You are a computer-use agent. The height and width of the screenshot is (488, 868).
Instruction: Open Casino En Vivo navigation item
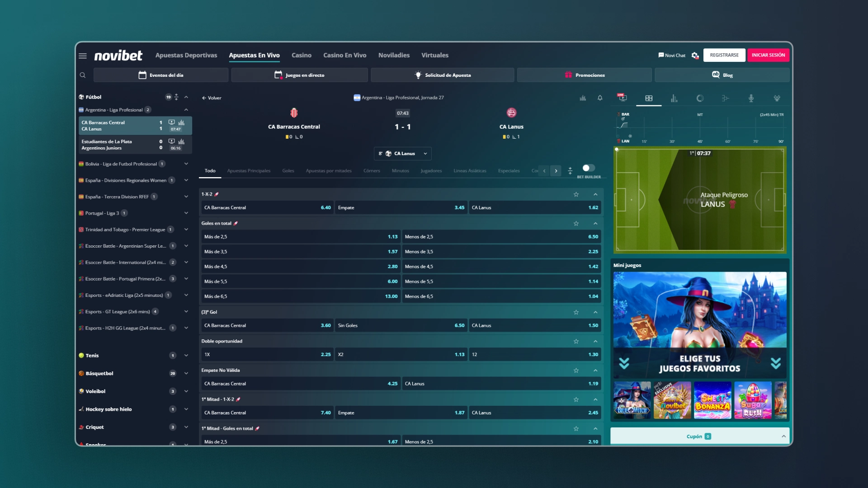click(344, 55)
